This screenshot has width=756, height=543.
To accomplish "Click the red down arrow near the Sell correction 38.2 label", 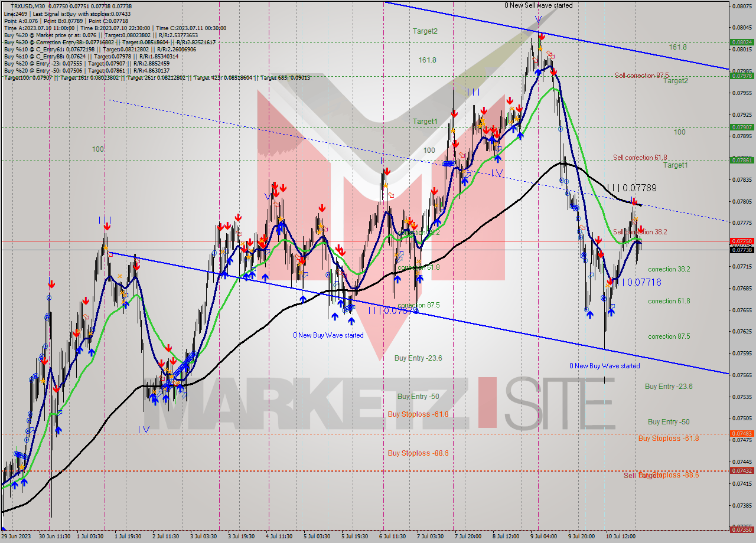I will [641, 230].
